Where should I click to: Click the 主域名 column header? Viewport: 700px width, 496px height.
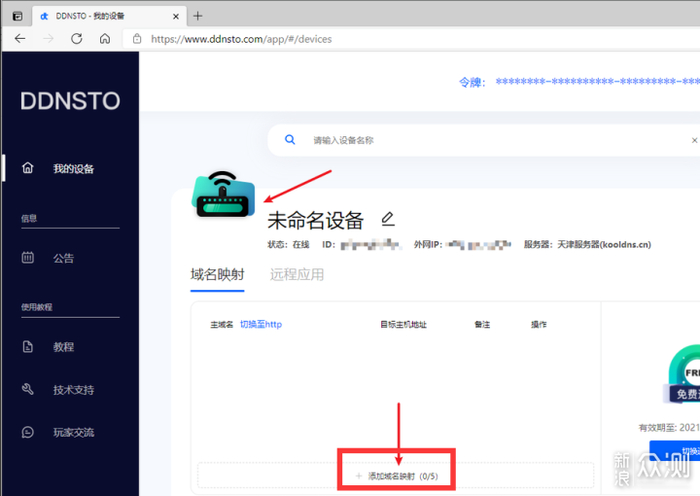(221, 325)
